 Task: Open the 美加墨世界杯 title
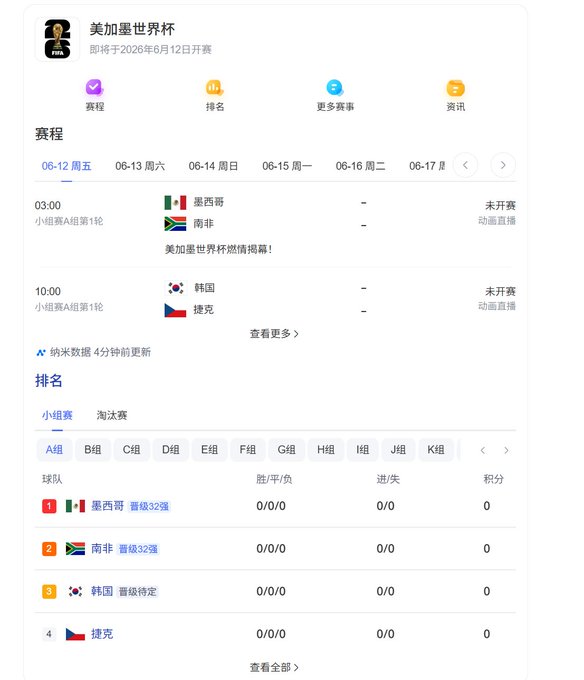(132, 29)
